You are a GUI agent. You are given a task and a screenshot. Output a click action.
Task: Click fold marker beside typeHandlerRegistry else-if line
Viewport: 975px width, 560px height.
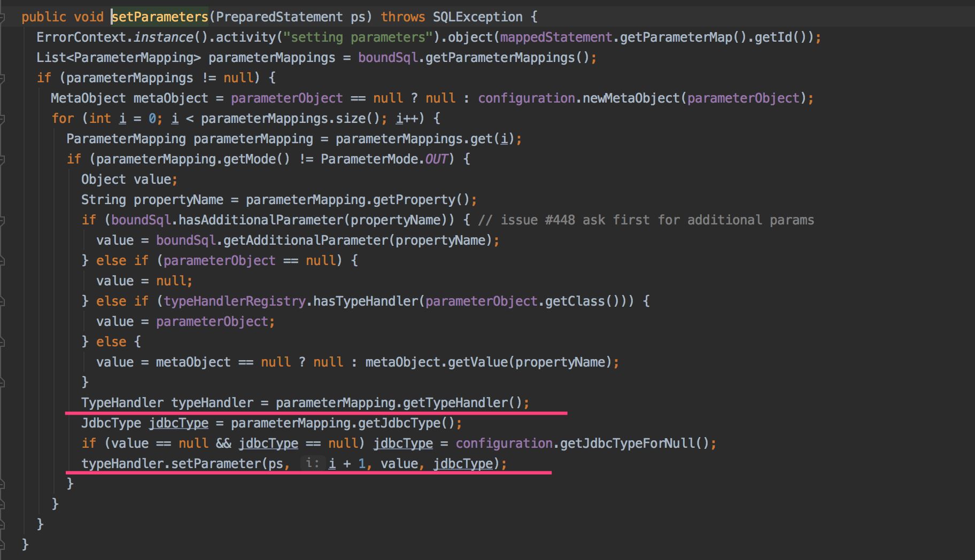[x=2, y=301]
